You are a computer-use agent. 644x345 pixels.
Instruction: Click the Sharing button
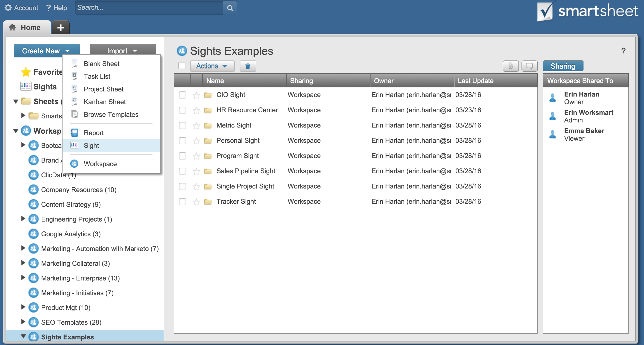[x=563, y=66]
